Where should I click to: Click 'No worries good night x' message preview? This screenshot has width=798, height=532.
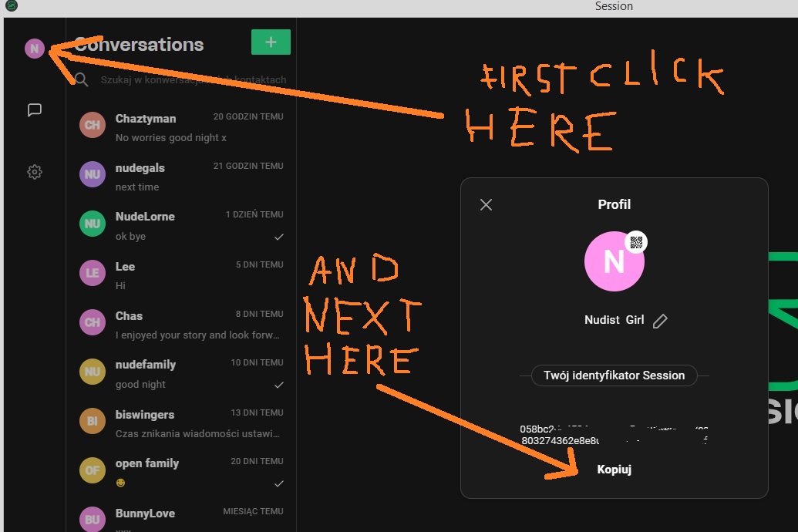[171, 138]
